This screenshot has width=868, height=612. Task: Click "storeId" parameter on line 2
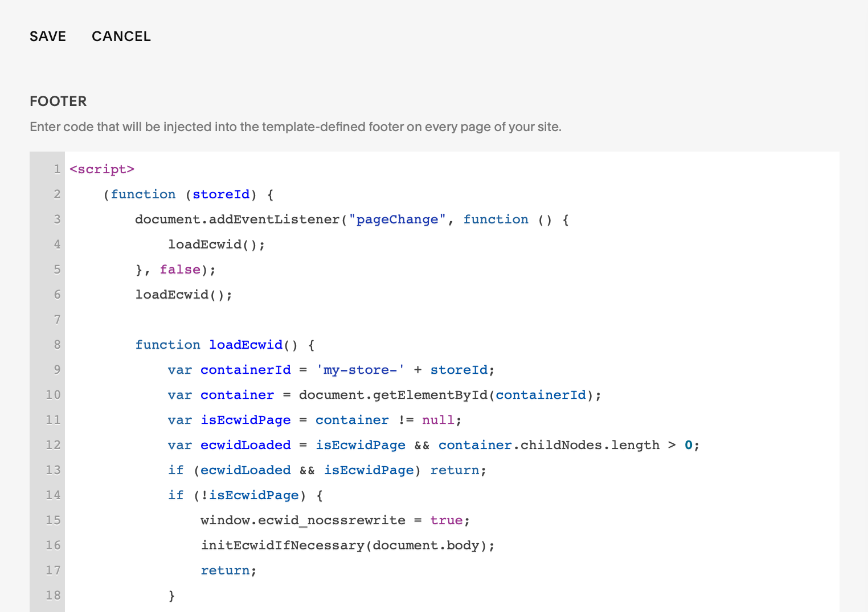click(221, 194)
